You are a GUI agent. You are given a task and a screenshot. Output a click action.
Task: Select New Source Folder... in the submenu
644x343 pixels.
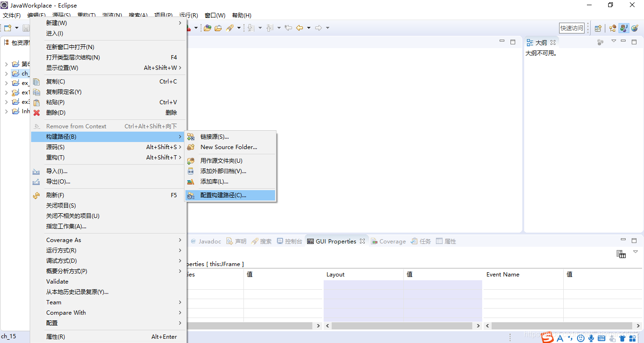tap(230, 147)
